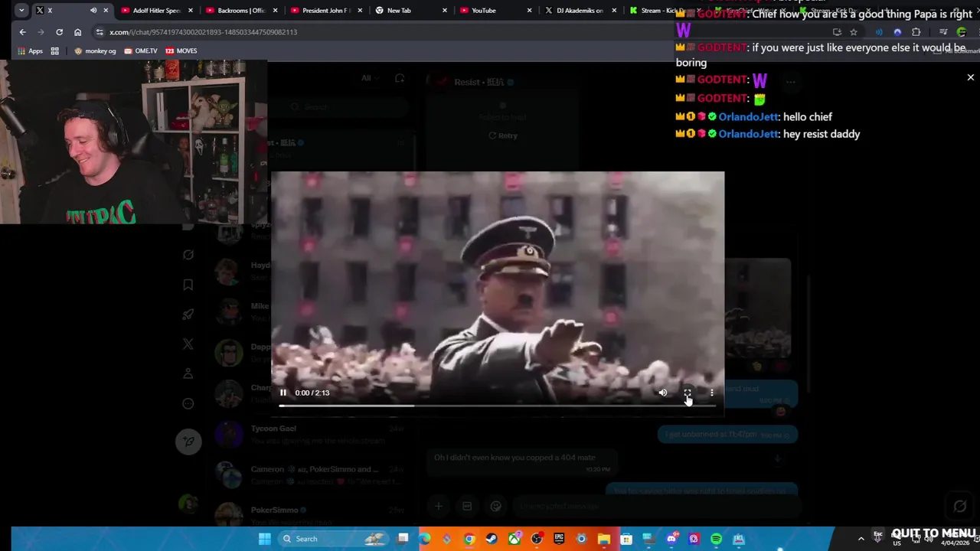Screen dimensions: 980x551
Task: Open the Xbox app from the taskbar
Action: click(x=514, y=539)
